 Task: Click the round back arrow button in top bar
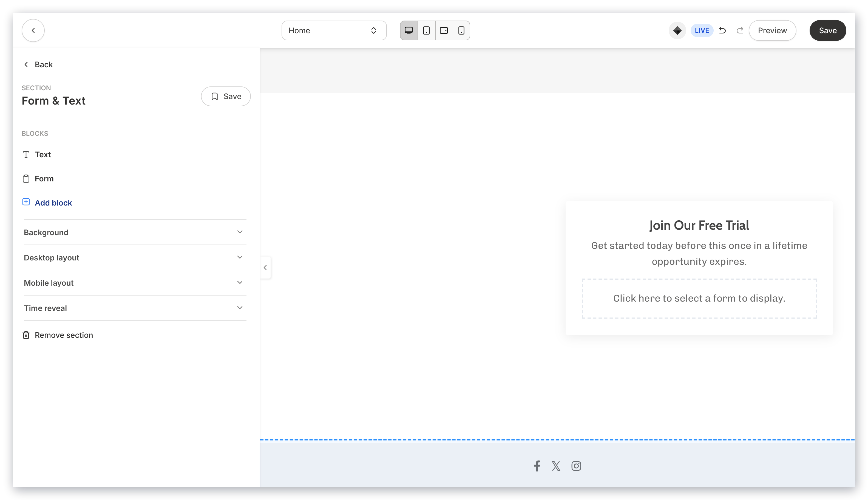[x=33, y=30]
